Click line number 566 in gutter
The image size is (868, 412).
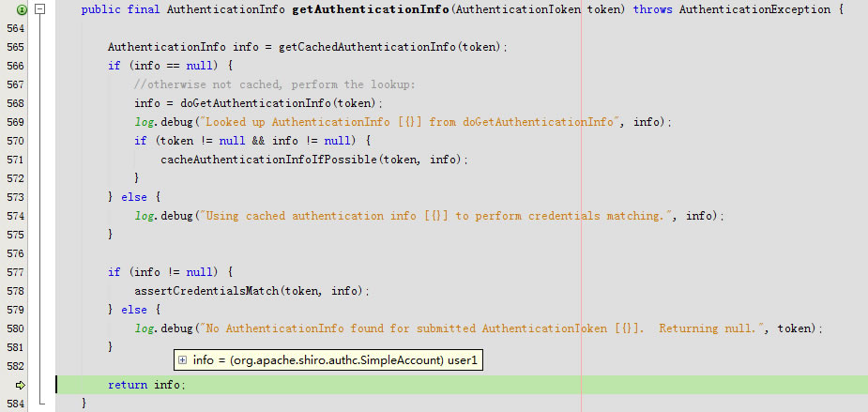click(x=16, y=66)
